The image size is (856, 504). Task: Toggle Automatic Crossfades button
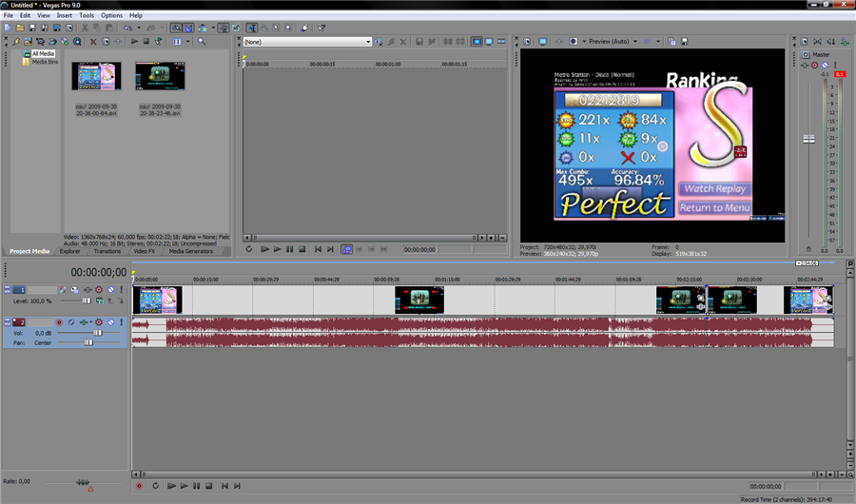188,28
